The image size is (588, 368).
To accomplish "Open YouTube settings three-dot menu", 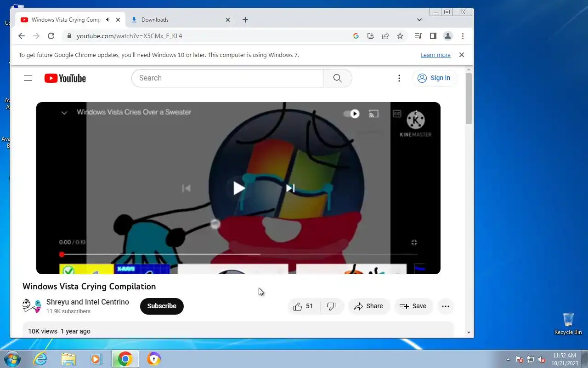I will pos(399,78).
